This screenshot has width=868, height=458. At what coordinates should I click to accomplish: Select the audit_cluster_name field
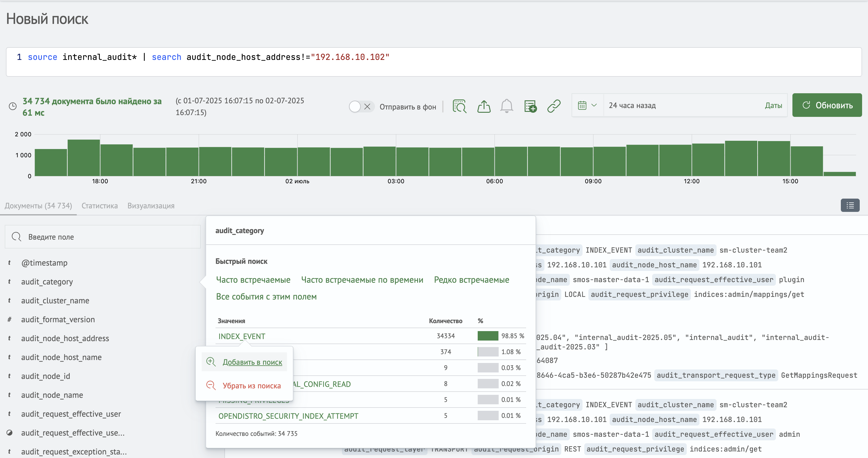tap(55, 300)
